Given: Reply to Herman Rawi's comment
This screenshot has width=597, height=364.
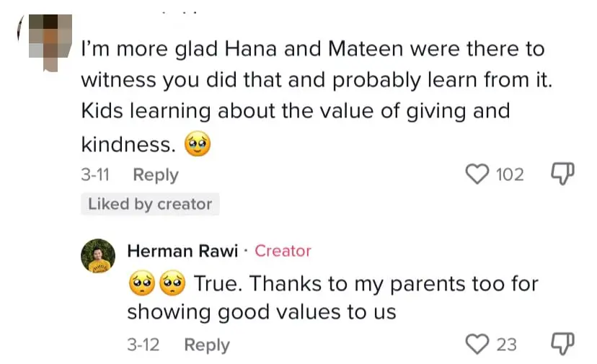Looking at the screenshot, I should pos(207,345).
